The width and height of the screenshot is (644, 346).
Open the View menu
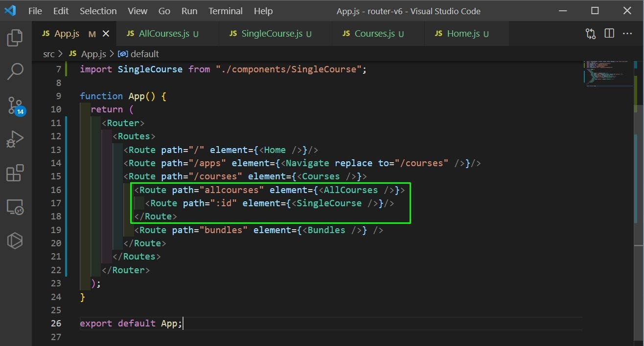click(138, 11)
